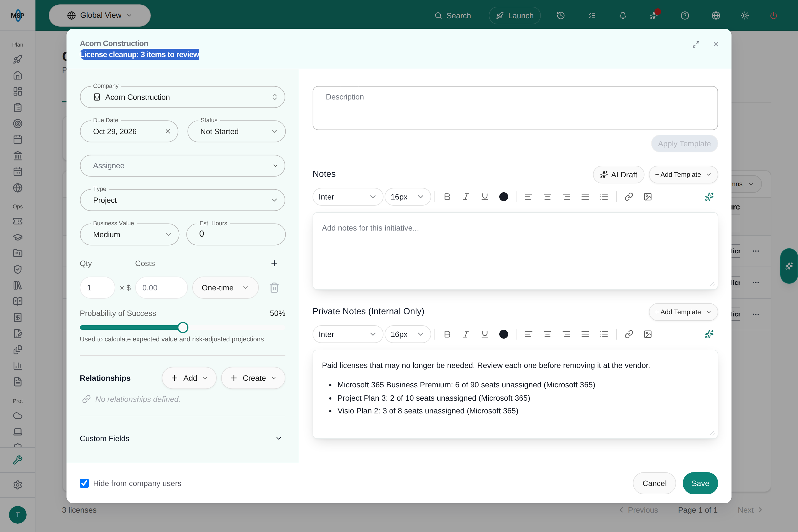This screenshot has width=798, height=532.
Task: Insert link in the Notes toolbar
Action: tap(629, 197)
